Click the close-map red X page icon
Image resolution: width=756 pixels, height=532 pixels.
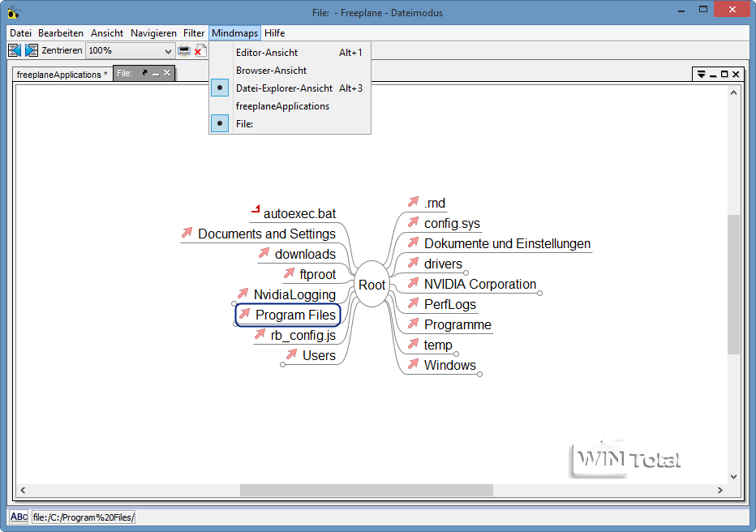(200, 50)
